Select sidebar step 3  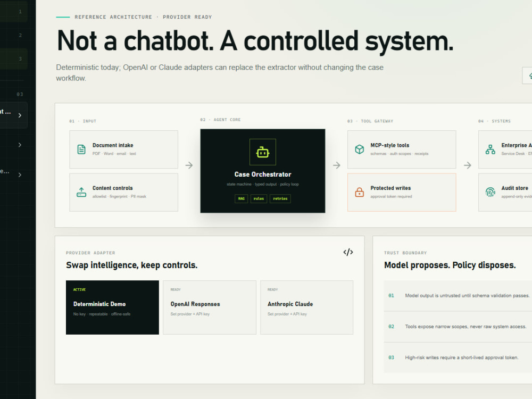tap(14, 59)
